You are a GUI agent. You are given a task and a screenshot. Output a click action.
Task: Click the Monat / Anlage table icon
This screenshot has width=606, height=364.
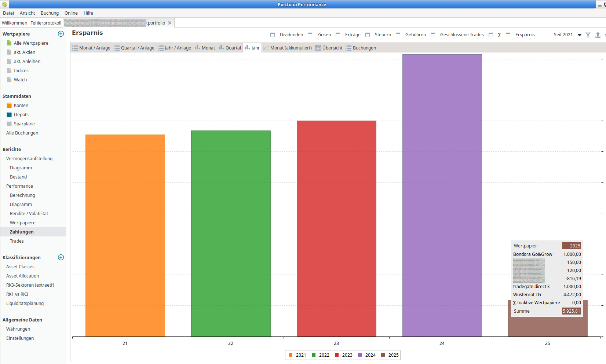coord(75,48)
